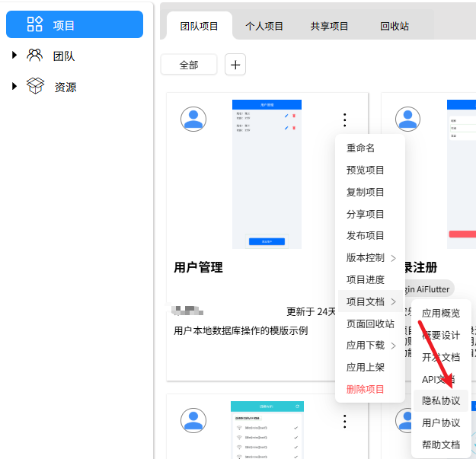Choose 预览项目 from context menu
476x459 pixels.
click(x=370, y=170)
